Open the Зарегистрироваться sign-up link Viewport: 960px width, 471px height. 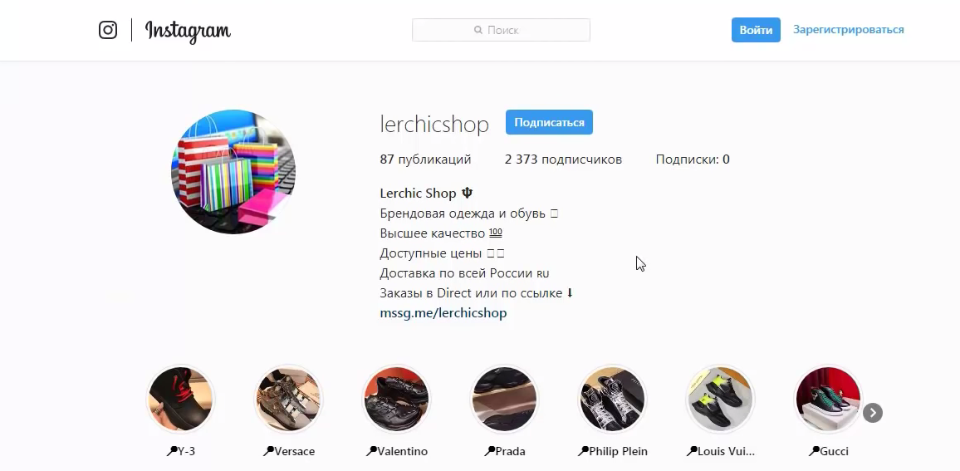click(849, 29)
